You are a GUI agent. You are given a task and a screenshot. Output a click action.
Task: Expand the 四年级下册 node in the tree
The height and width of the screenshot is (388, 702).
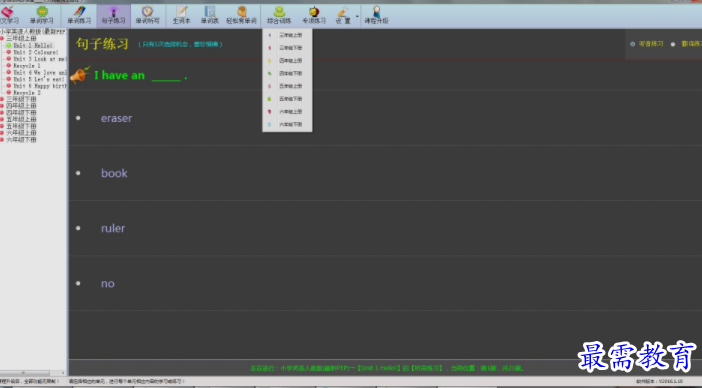(2, 113)
